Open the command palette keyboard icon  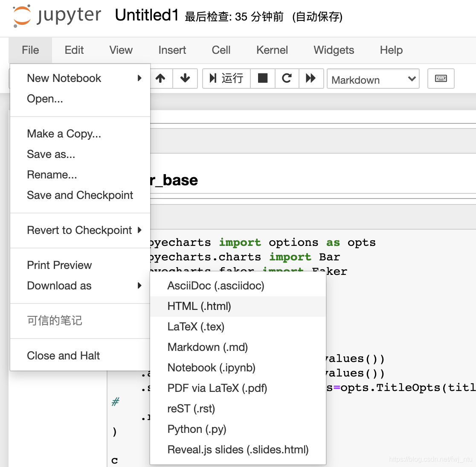(441, 79)
